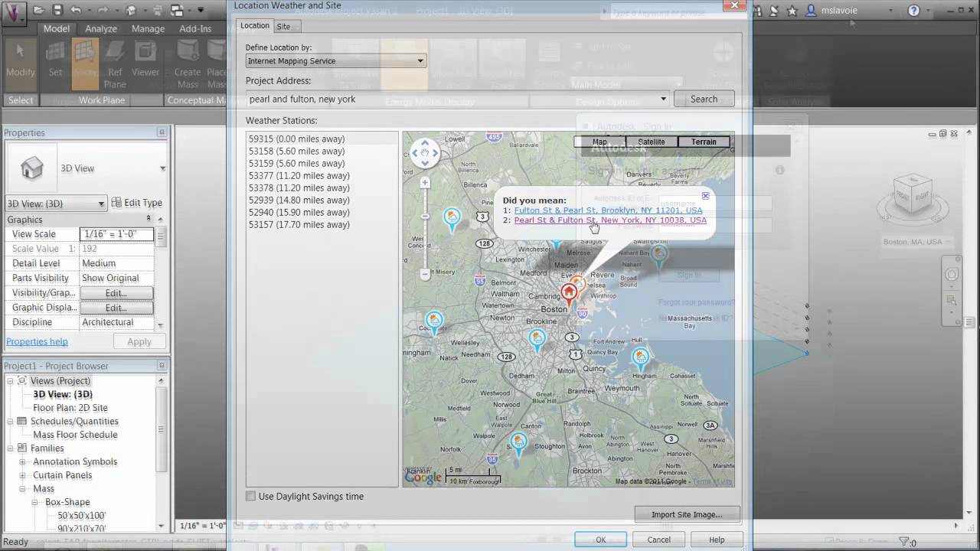980x551 pixels.
Task: Choose Pearl St & Fulton St, New York link
Action: click(610, 220)
